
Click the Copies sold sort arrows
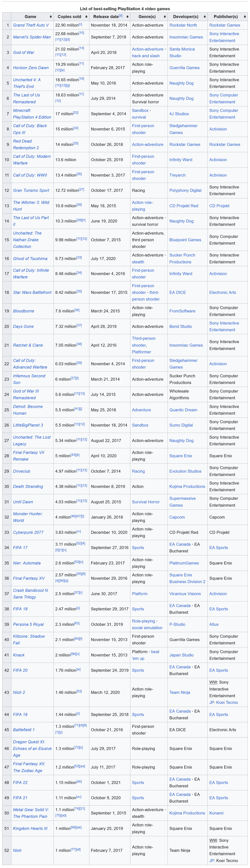(86, 17)
